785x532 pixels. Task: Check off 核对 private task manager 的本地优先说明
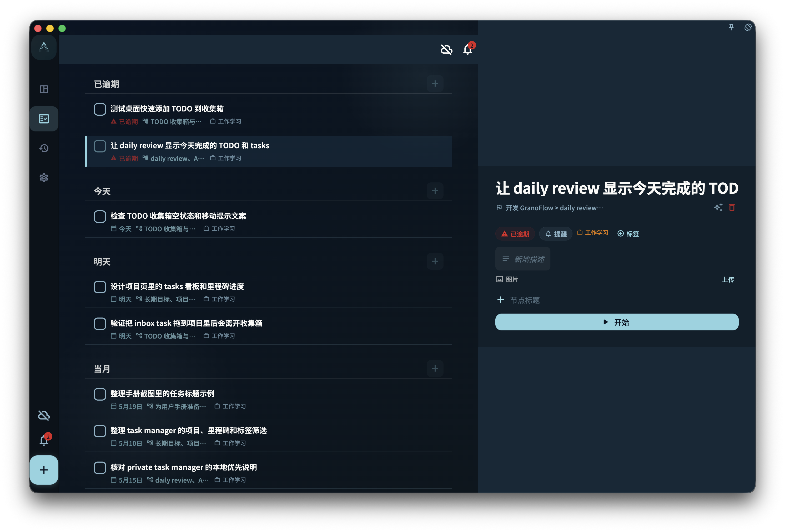pyautogui.click(x=100, y=468)
